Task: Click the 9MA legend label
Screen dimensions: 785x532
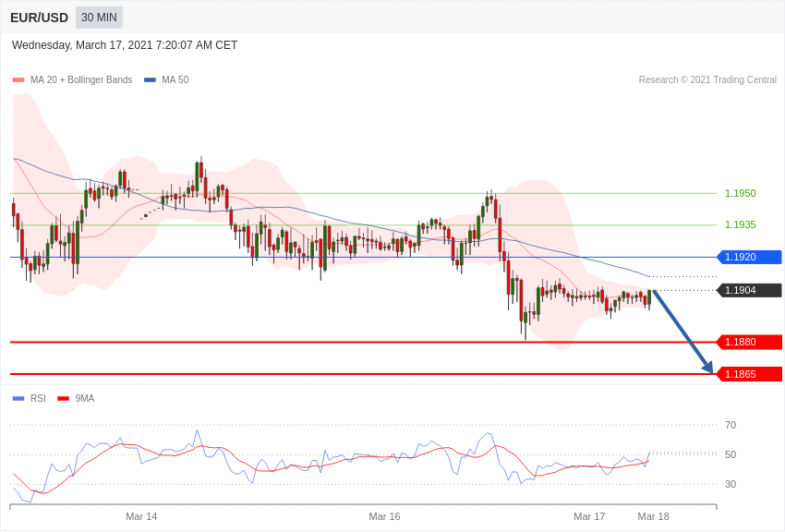Action: point(85,398)
